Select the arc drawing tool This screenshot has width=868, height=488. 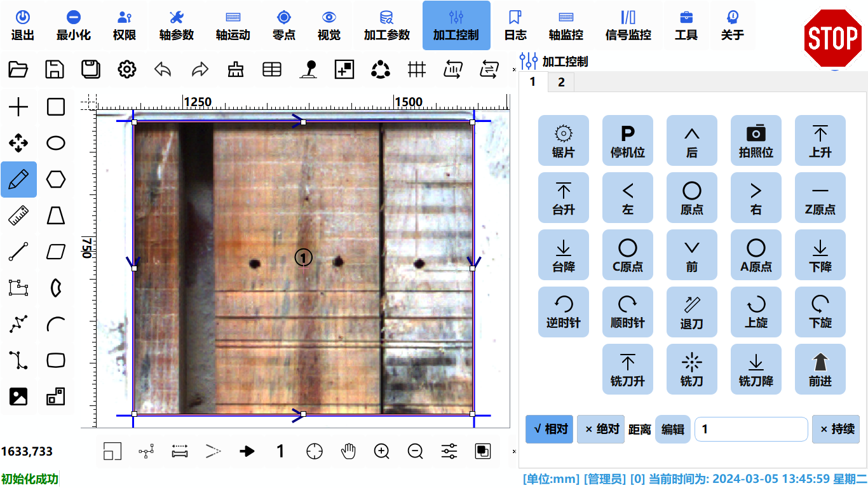[56, 325]
